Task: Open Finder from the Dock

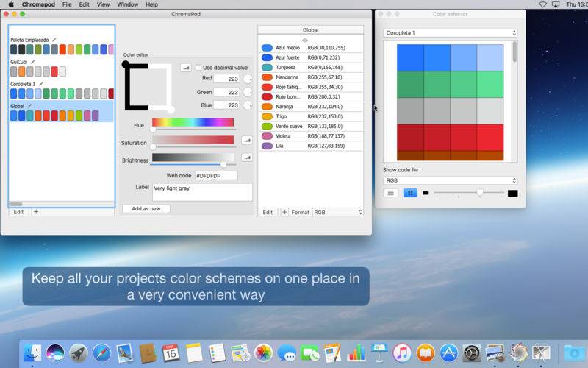Action: click(32, 353)
